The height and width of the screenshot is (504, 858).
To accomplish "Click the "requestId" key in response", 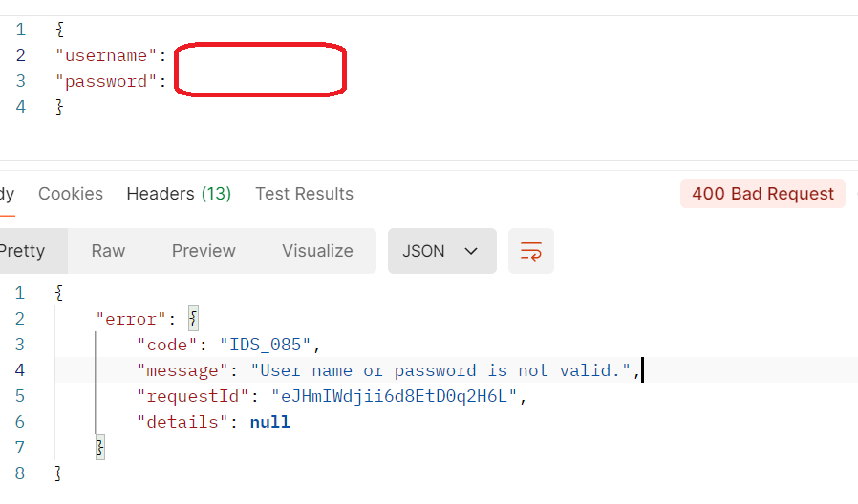I will coord(193,396).
